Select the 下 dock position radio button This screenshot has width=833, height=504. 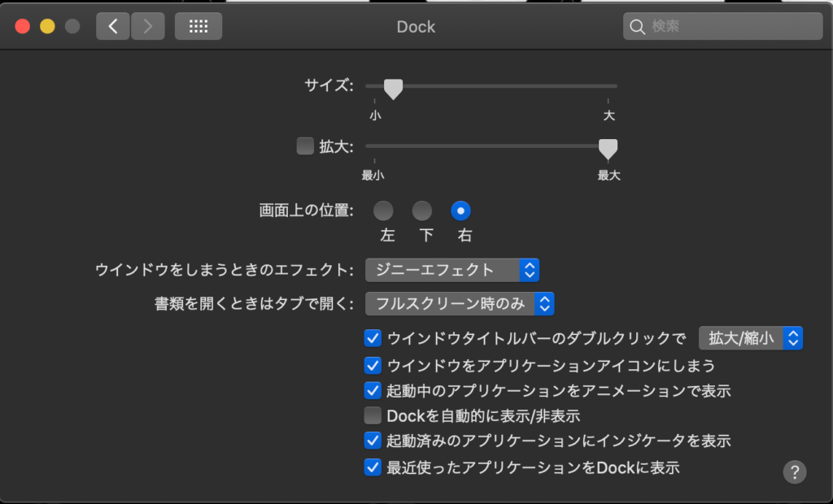tap(422, 211)
